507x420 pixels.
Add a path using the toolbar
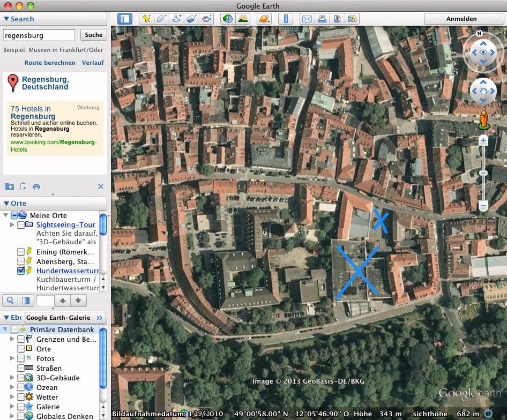point(176,19)
